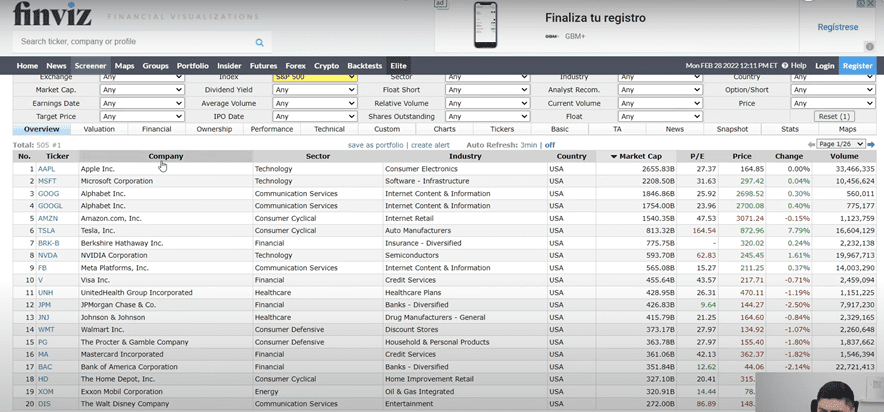
Task: Select the Technical tab
Action: [x=329, y=129]
